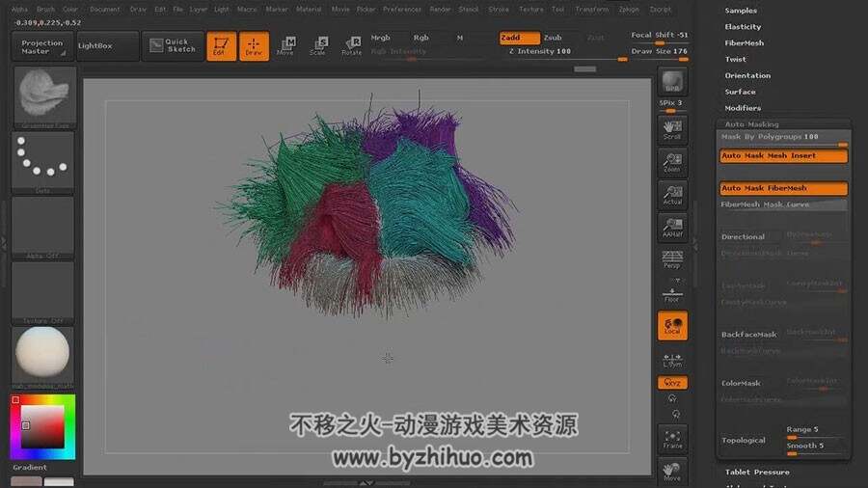Adjust SPix slider
The height and width of the screenshot is (488, 868).
pos(672,105)
